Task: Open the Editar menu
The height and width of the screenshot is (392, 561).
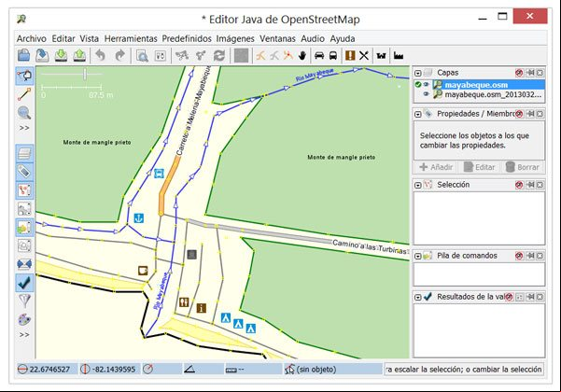Action: click(x=63, y=38)
